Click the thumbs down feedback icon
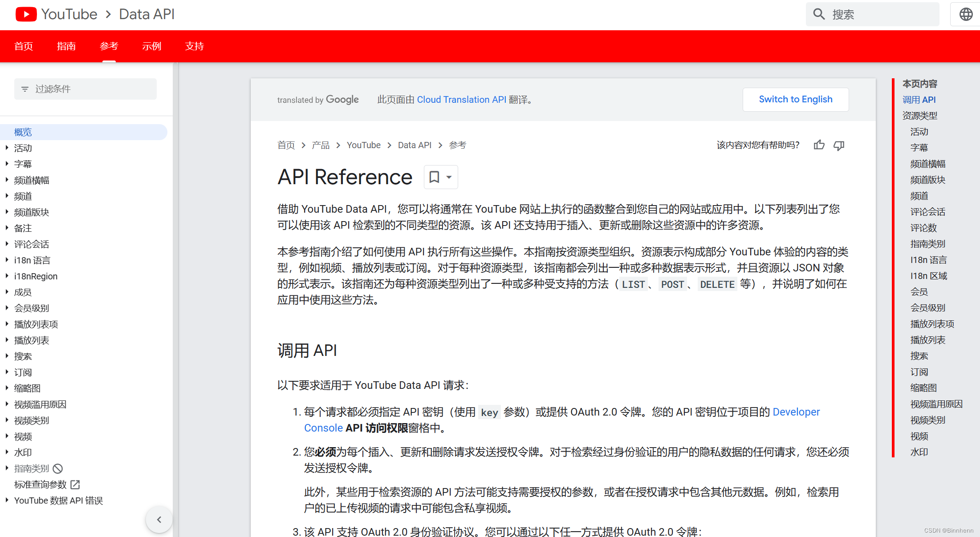Viewport: 980px width, 537px height. click(x=839, y=145)
